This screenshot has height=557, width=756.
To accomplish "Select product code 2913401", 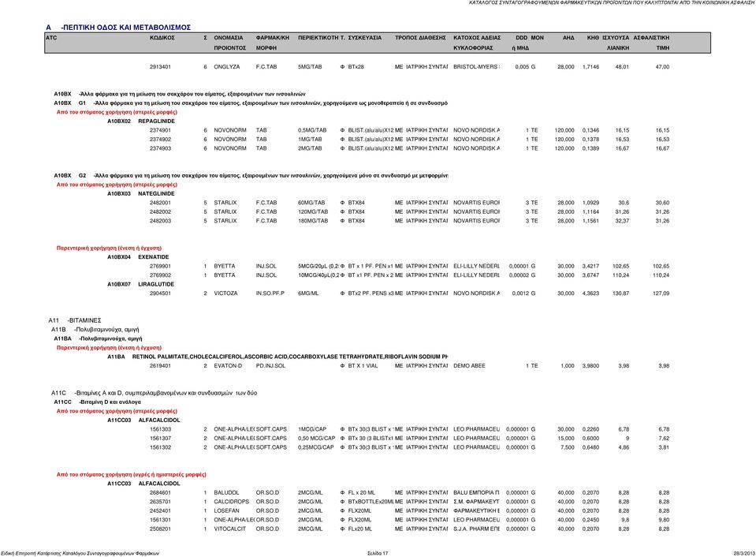I will tap(160, 67).
